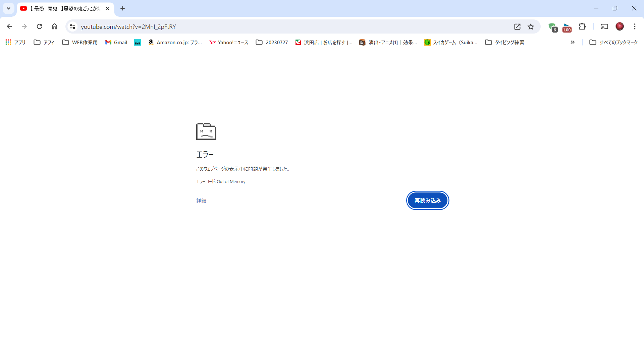644x342 pixels.
Task: Open the Chrome extensions puzzle icon
Action: coord(583,26)
